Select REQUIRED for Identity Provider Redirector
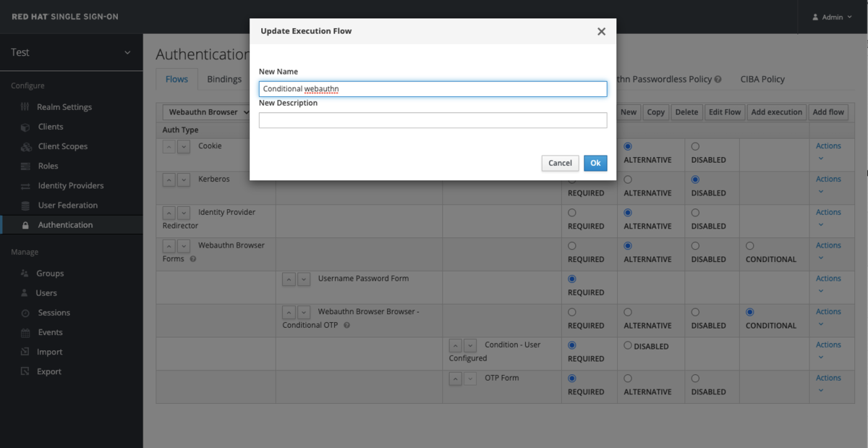 point(572,213)
